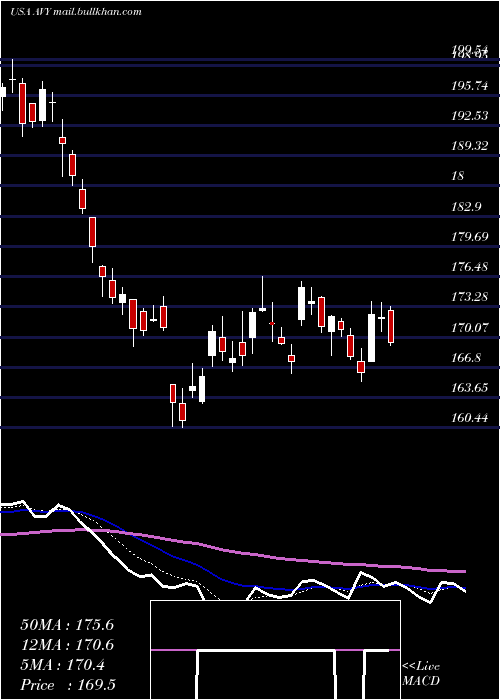Select the 5MA : 170.4 reading
The width and height of the screenshot is (500, 700).
(x=62, y=665)
